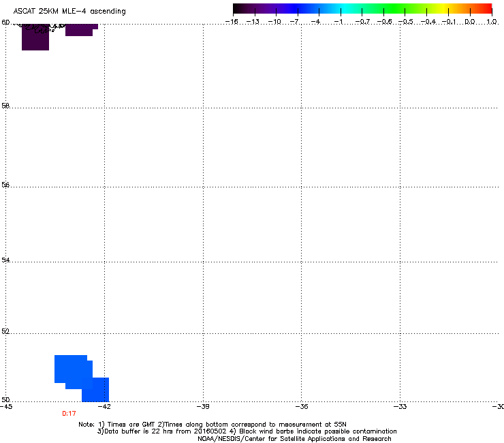The height and width of the screenshot is (443, 504).
Task: Click the "-16" color bar label
Action: point(232,22)
